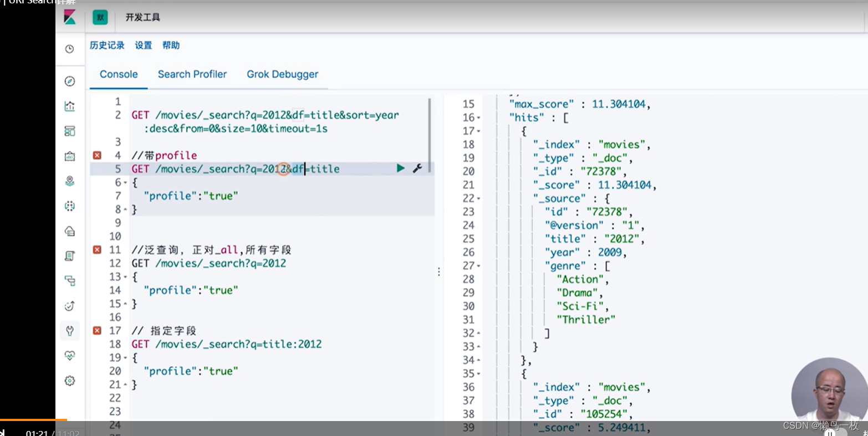Open Uptime icon in sidebar

coord(70,306)
